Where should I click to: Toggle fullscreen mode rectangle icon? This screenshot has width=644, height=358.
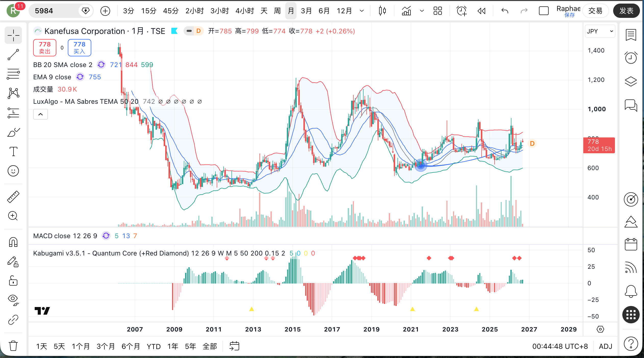[x=544, y=11]
